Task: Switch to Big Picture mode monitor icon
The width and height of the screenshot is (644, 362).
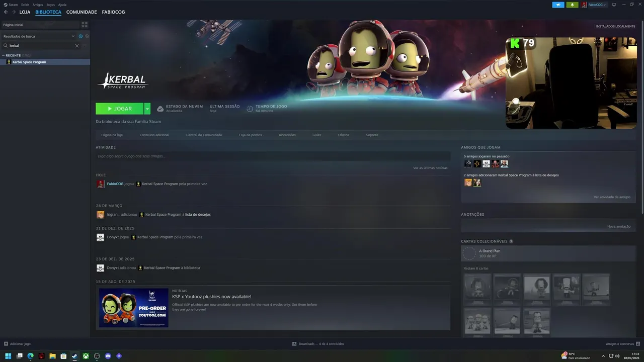Action: pyautogui.click(x=614, y=5)
